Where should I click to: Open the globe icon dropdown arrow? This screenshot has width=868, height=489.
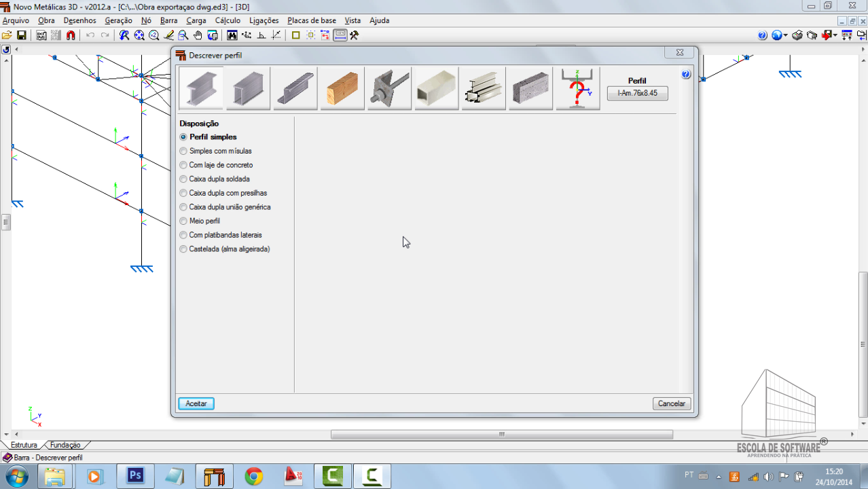[786, 35]
